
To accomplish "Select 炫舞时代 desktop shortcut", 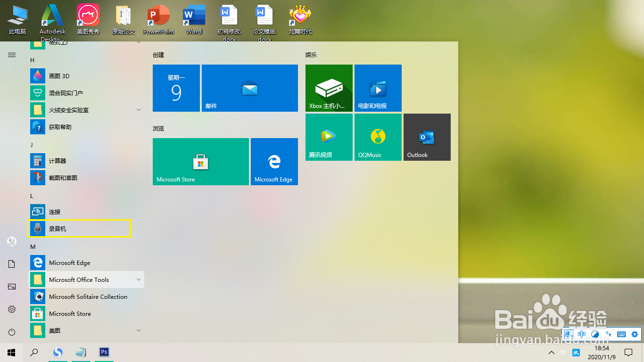I will (x=300, y=20).
